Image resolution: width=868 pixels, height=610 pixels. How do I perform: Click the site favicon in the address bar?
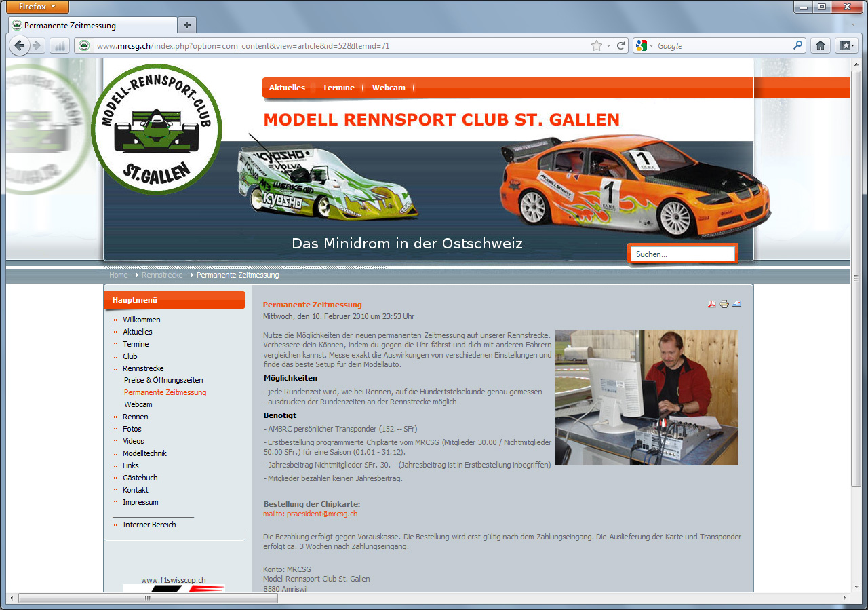point(84,46)
